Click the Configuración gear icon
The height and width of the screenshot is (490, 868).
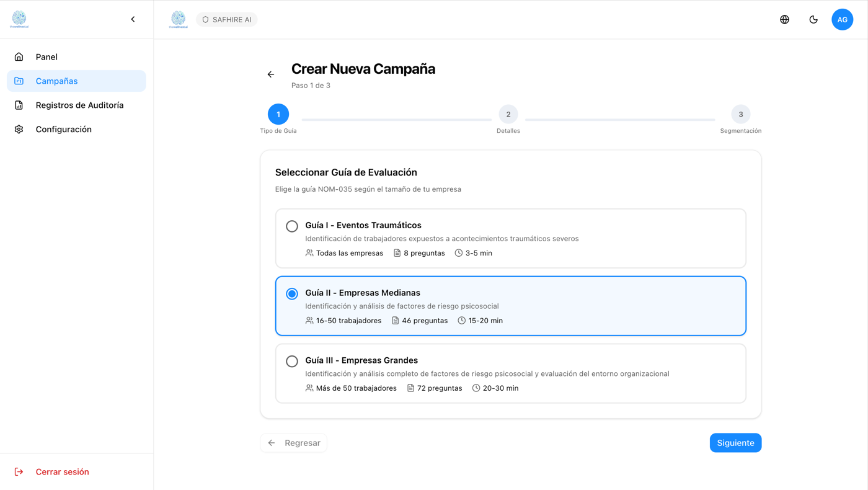coord(19,130)
